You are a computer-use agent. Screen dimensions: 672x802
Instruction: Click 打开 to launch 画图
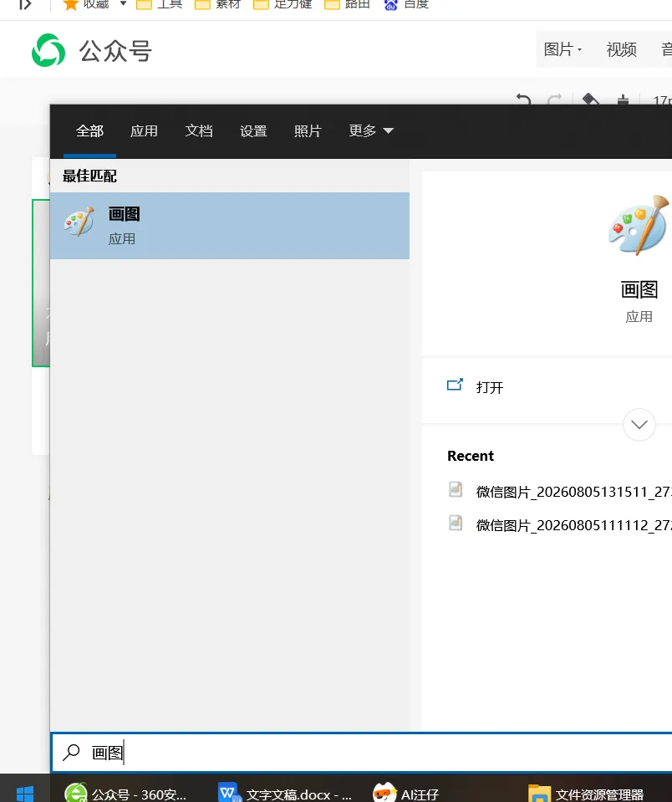tap(490, 387)
